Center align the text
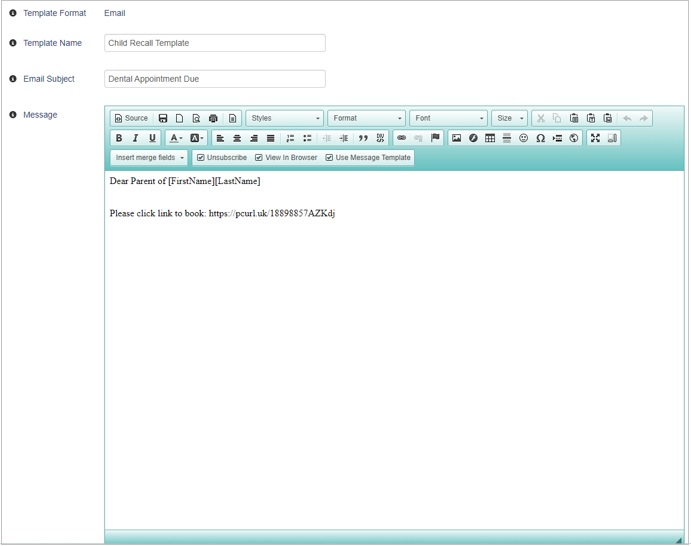This screenshot has width=691, height=546. pos(237,138)
